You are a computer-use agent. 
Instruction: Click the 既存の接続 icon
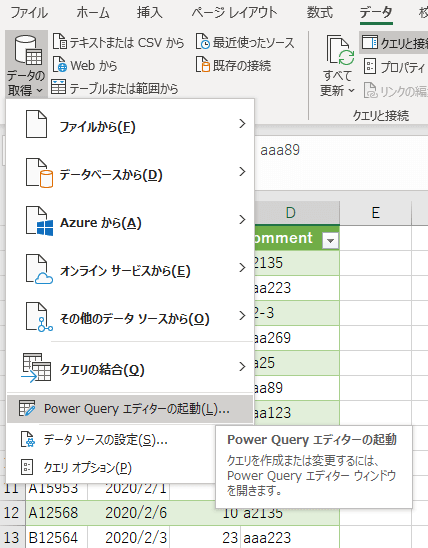pos(203,65)
